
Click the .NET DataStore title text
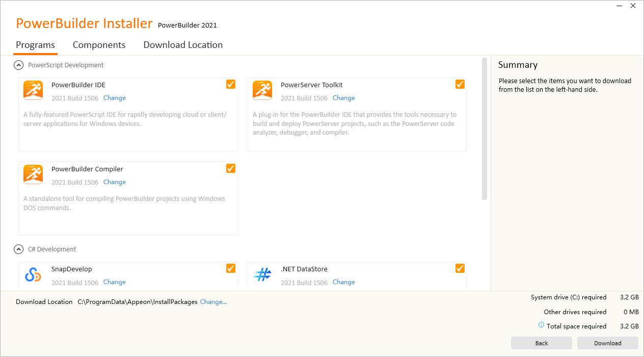tap(304, 269)
